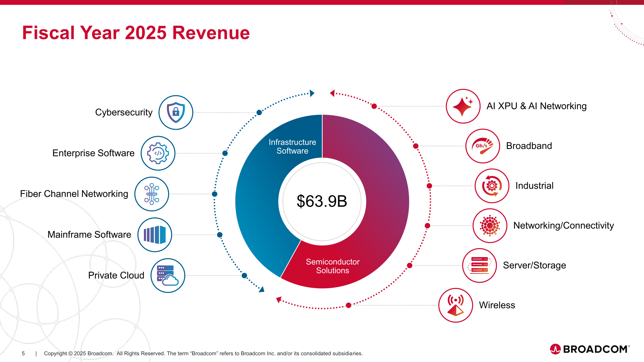This screenshot has width=644, height=362.
Task: Select the Networking/Connectivity dotted burst icon
Action: click(x=490, y=226)
